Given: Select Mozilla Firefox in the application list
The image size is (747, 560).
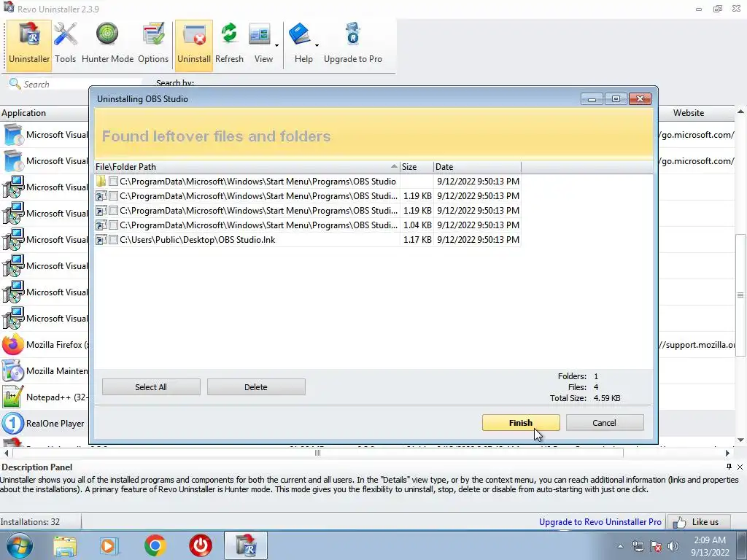Looking at the screenshot, I should point(44,345).
